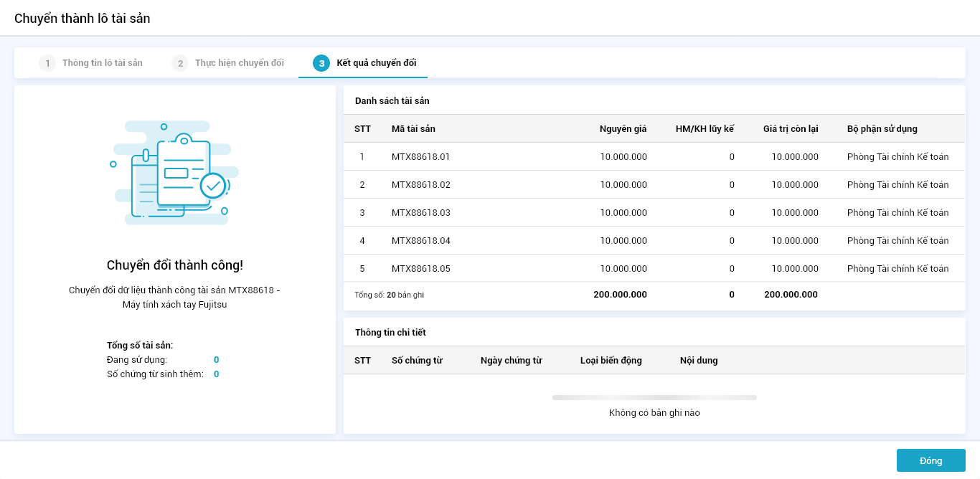980x479 pixels.
Task: Click the HM/KH lũy kế column header
Action: click(705, 129)
